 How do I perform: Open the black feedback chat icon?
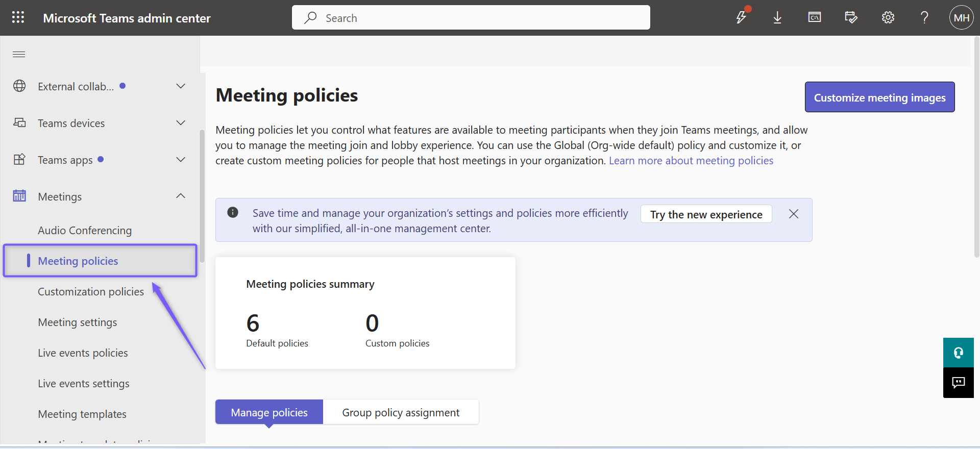[x=959, y=383]
